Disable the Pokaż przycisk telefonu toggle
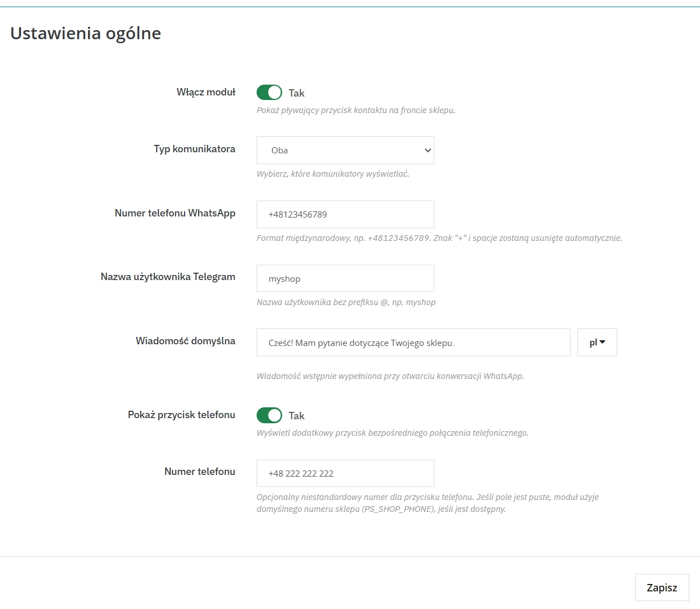Image resolution: width=700 pixels, height=609 pixels. [x=269, y=415]
